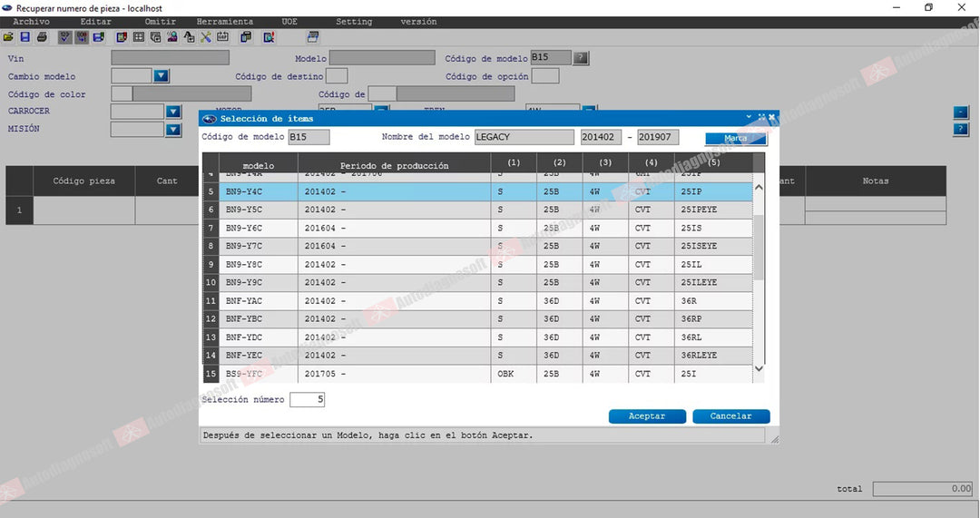The width and height of the screenshot is (980, 518).
Task: Click the Marca button in the dialog
Action: pyautogui.click(x=736, y=138)
